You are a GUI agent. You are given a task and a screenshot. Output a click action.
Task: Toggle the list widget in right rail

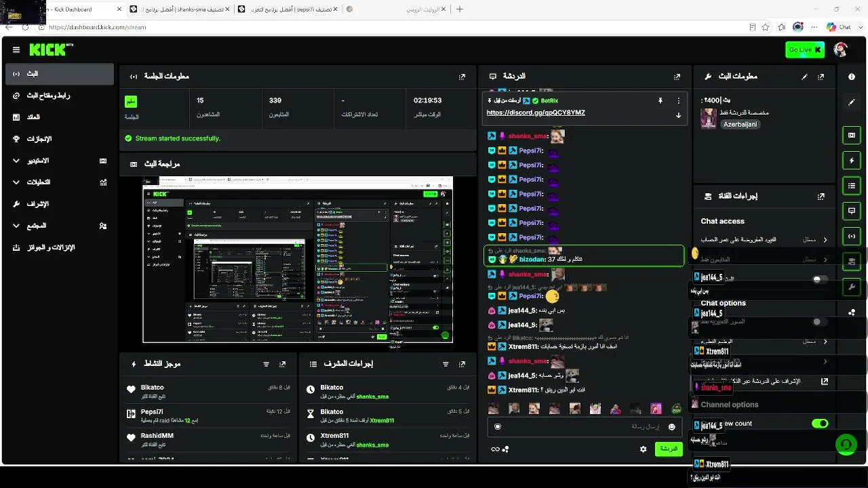[852, 185]
